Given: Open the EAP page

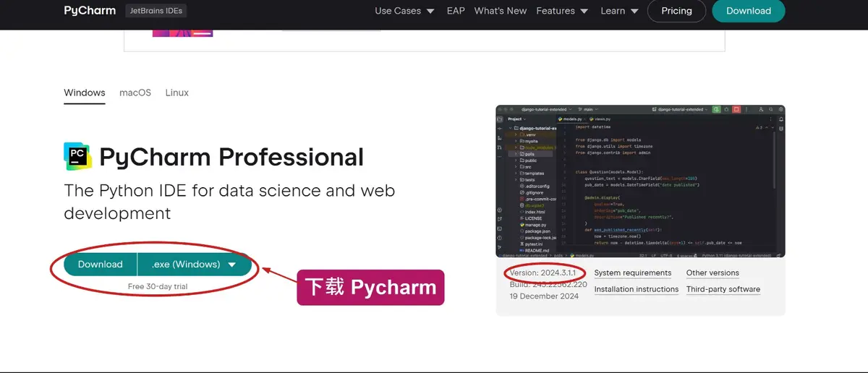Looking at the screenshot, I should click(456, 11).
